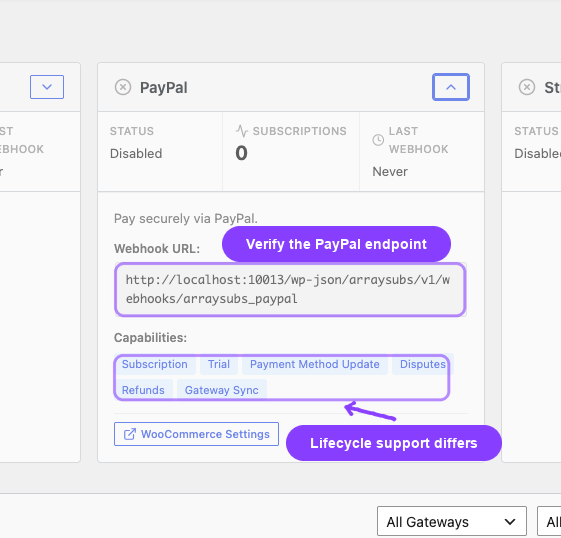Click the subscriptions count 0
This screenshot has height=538, width=561.
[242, 153]
